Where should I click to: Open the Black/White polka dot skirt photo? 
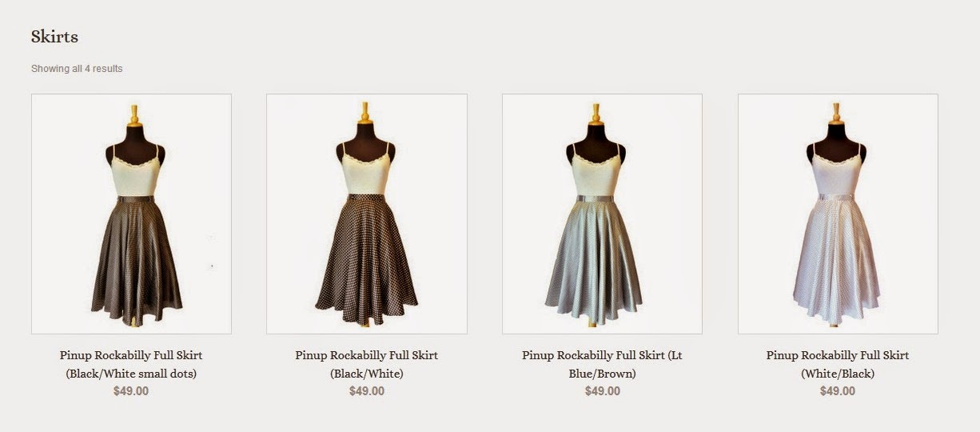pyautogui.click(x=367, y=214)
